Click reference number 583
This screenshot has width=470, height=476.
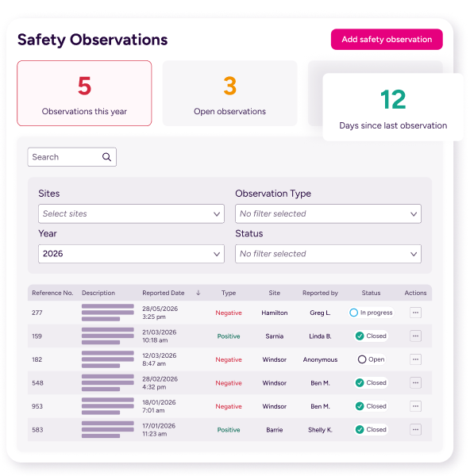(37, 429)
